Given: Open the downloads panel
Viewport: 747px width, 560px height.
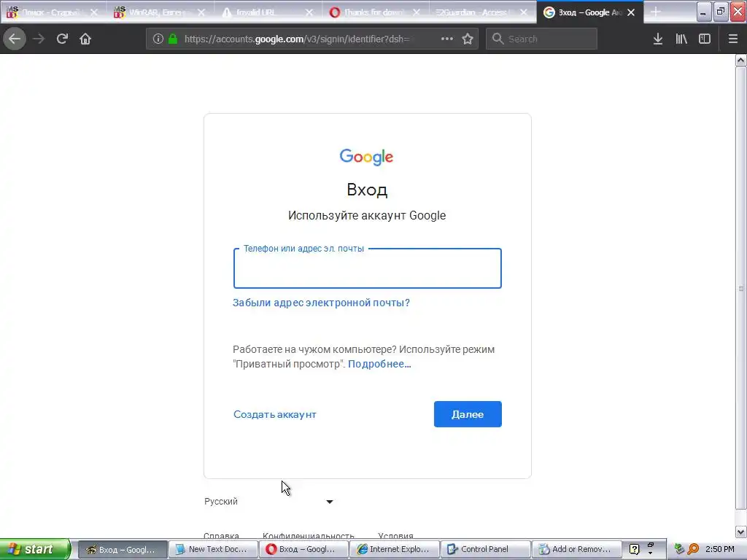Looking at the screenshot, I should point(658,39).
